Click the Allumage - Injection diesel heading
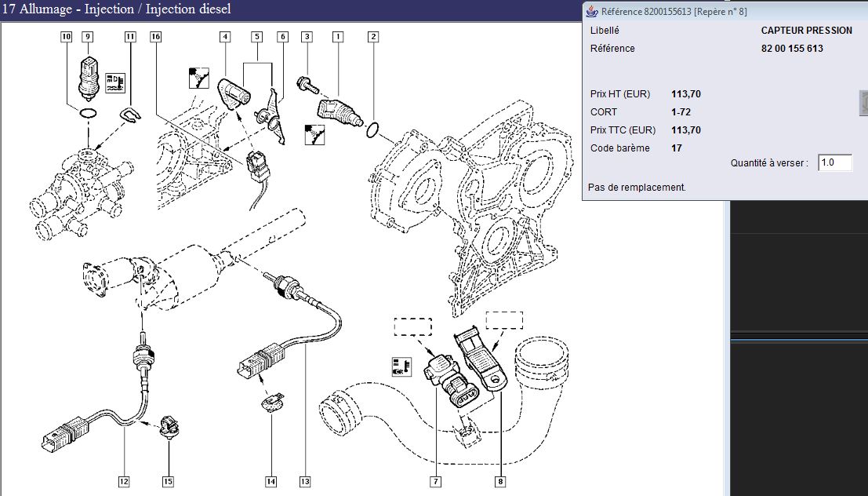Screen dimensions: 868x496 click(x=117, y=9)
